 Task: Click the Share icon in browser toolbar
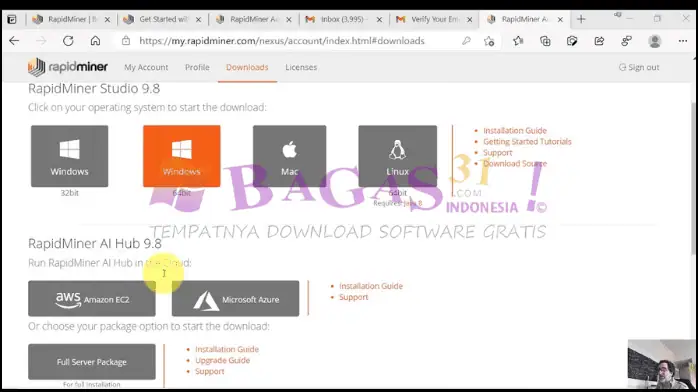click(x=599, y=41)
